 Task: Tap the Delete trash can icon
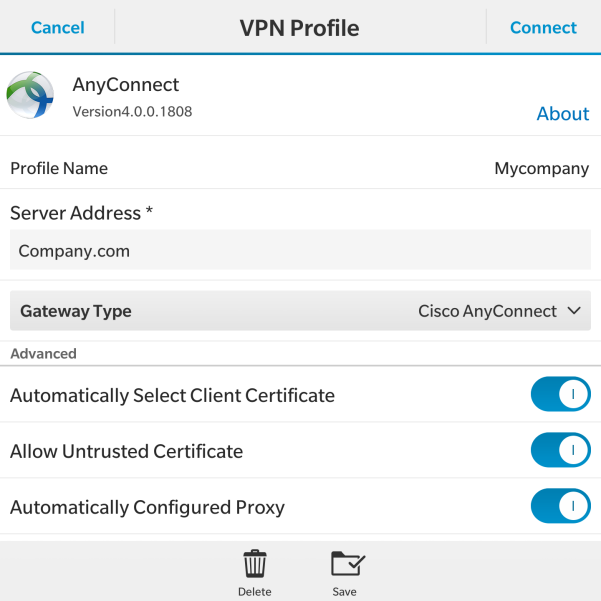[255, 565]
